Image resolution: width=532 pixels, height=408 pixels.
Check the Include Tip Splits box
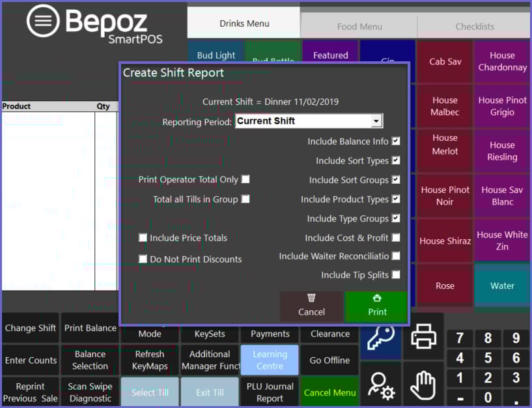(x=396, y=275)
